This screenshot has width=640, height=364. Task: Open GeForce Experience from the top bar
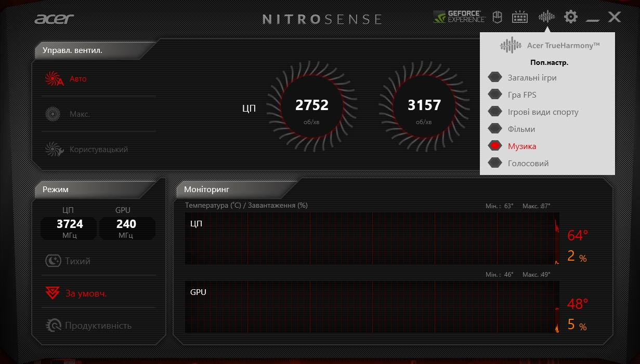(459, 17)
